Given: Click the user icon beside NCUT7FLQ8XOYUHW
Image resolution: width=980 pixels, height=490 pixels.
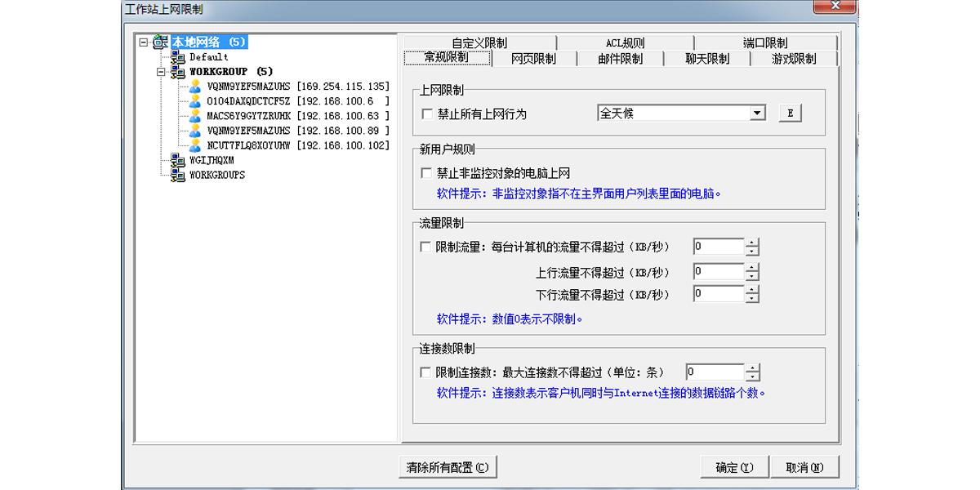Looking at the screenshot, I should click(x=194, y=145).
